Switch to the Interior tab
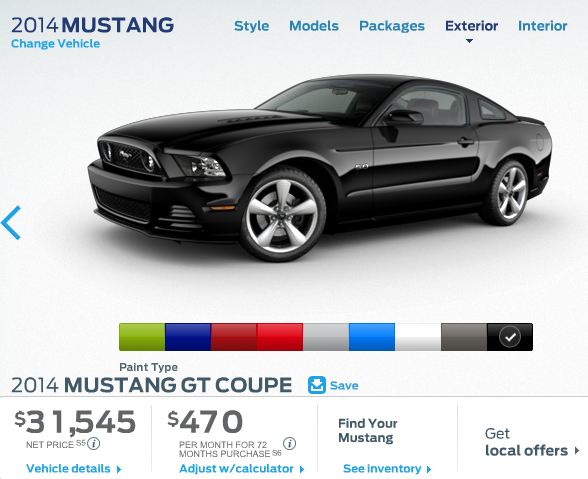Screen dimensions: 588x479 pos(542,26)
